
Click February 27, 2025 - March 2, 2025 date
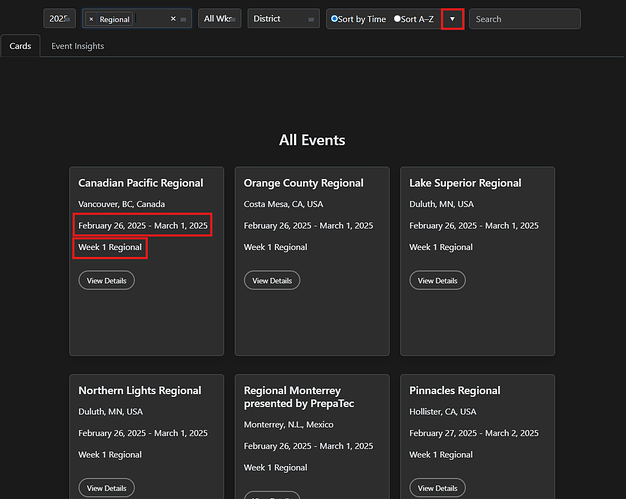[x=474, y=433]
